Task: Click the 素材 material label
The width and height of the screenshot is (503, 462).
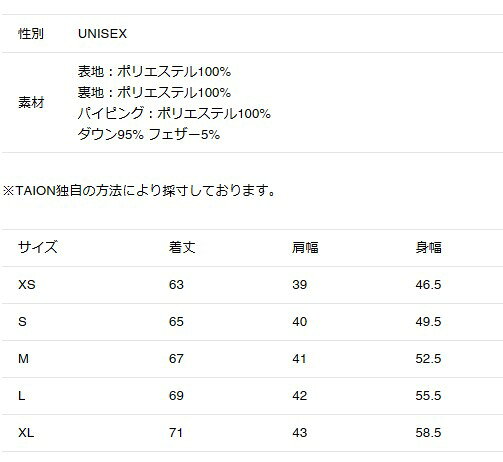Action: coord(31,102)
